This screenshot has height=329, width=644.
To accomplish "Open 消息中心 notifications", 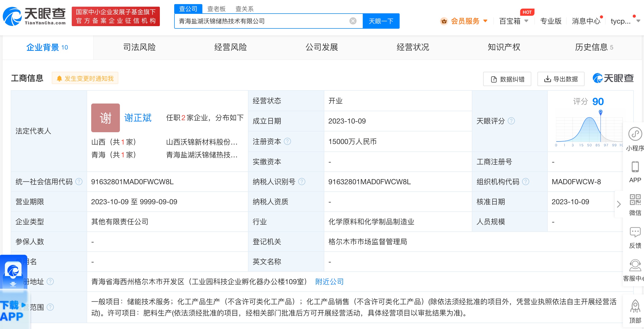I will point(586,21).
